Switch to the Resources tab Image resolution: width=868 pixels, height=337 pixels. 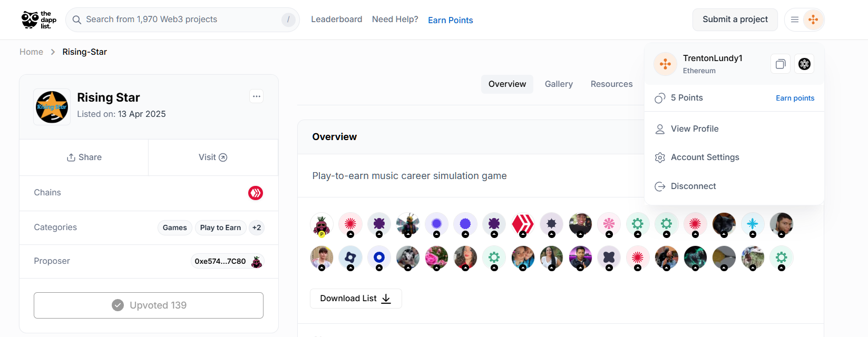(x=611, y=84)
